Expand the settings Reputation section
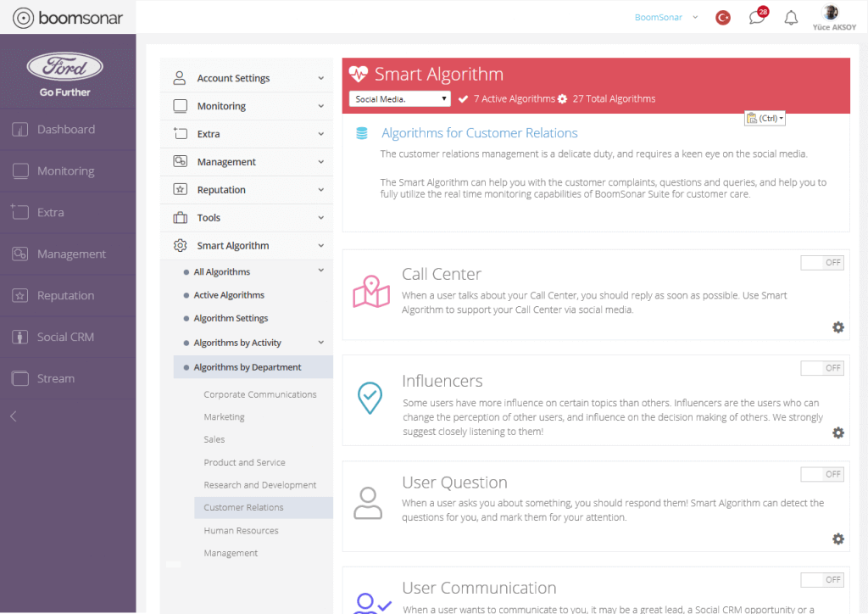 (x=247, y=190)
